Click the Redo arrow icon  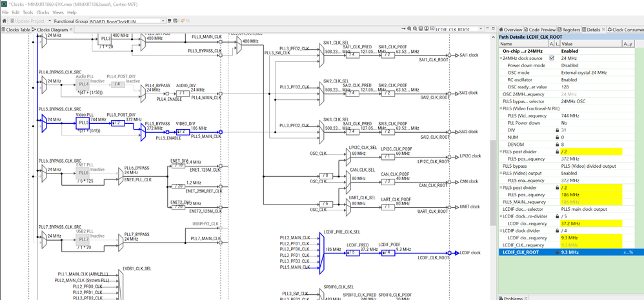[188, 21]
